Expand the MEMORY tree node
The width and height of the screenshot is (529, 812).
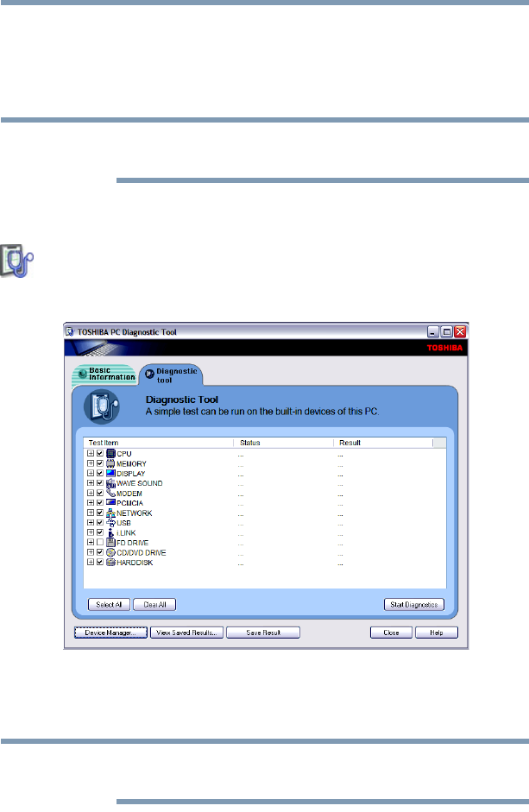tap(91, 463)
